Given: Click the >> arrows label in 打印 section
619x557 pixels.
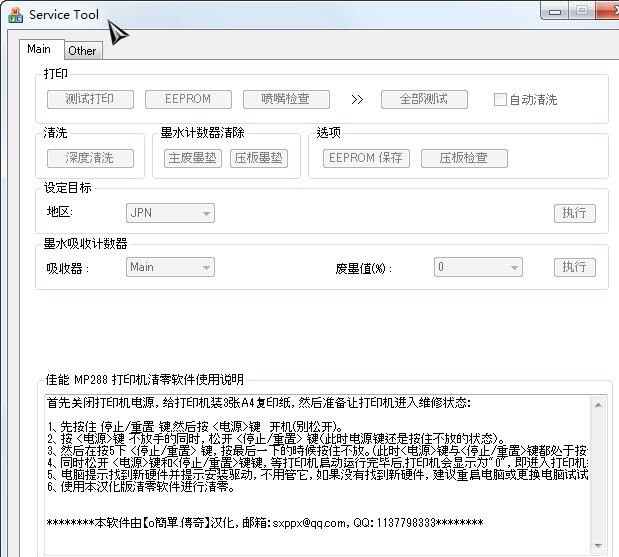Looking at the screenshot, I should pyautogui.click(x=357, y=99).
